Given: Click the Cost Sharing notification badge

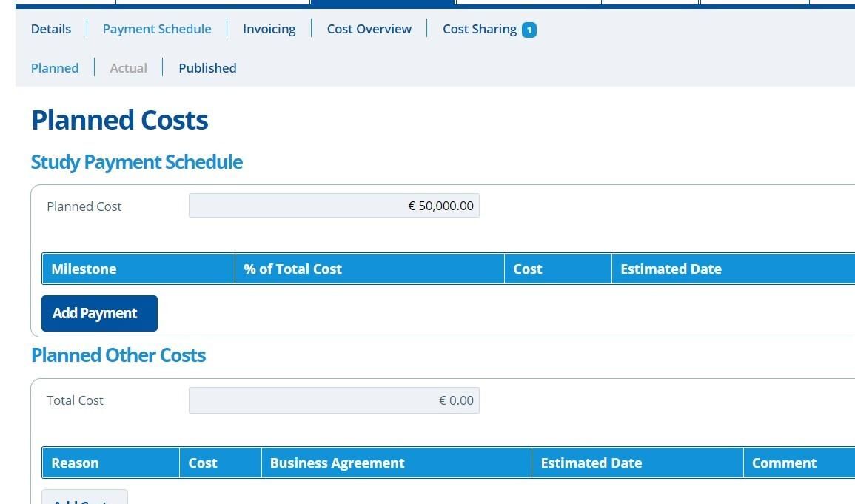Looking at the screenshot, I should [529, 30].
